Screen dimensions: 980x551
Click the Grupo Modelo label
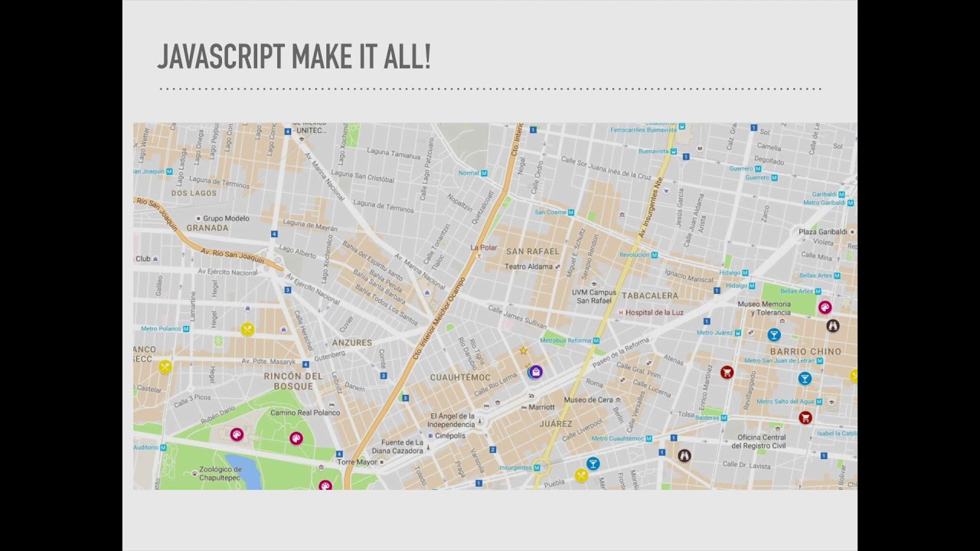point(226,218)
